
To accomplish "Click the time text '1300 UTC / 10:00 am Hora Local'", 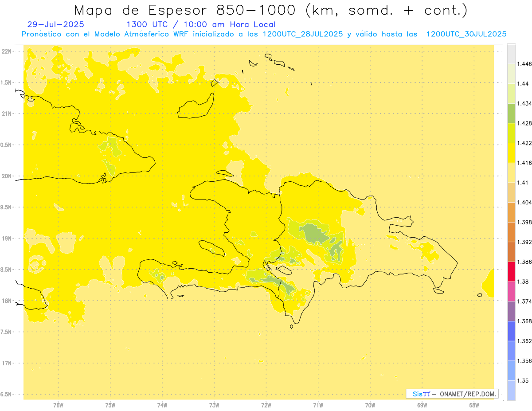I will (x=201, y=25).
